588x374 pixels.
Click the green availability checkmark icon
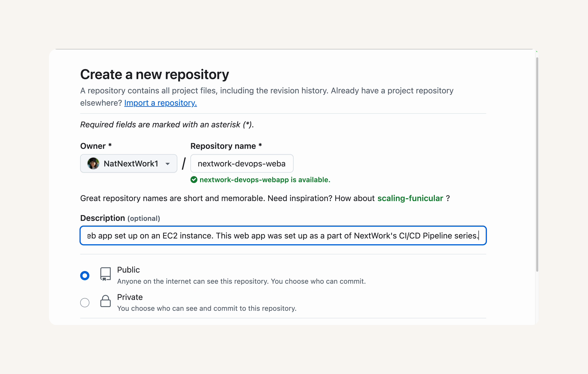pos(194,180)
